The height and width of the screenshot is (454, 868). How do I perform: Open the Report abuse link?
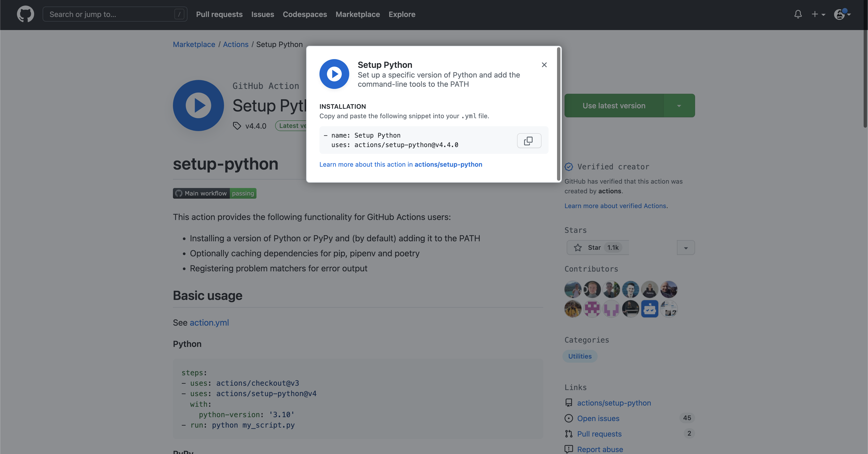point(600,449)
